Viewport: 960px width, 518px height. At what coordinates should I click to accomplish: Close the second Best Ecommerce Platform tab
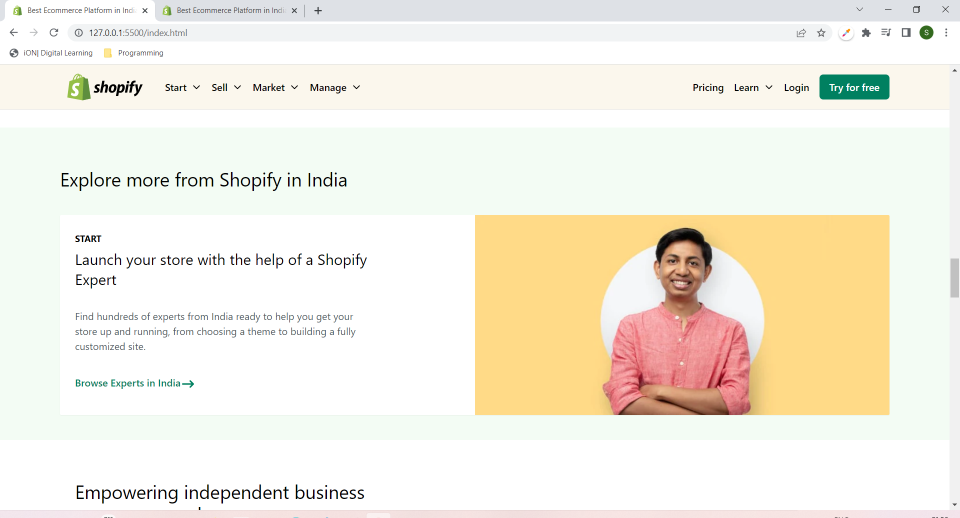tap(294, 10)
